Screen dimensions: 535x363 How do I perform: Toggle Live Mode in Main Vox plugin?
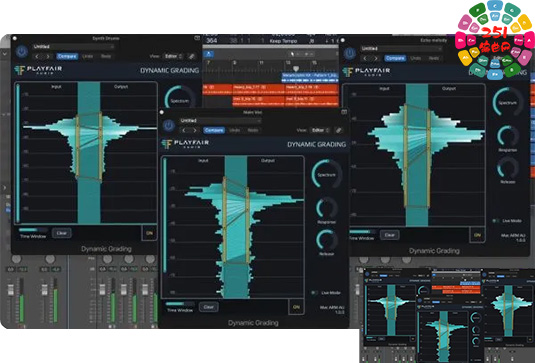[314, 293]
